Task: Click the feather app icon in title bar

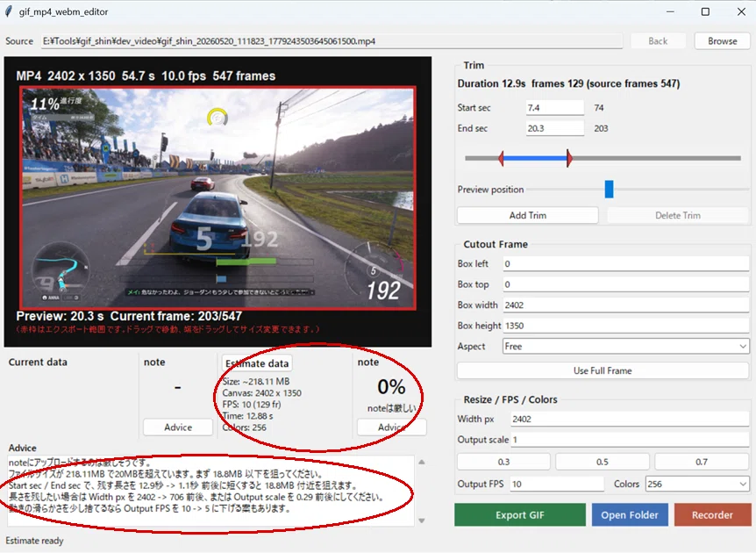Action: [8, 11]
